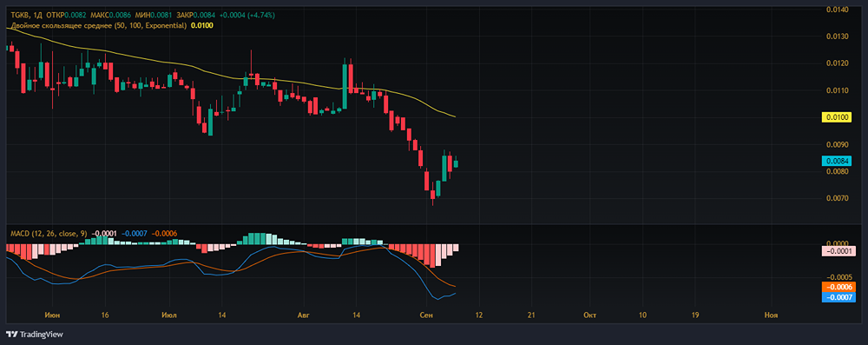The height and width of the screenshot is (345, 868).
Task: Click the МАКС 0.0086 high value
Action: pos(111,15)
